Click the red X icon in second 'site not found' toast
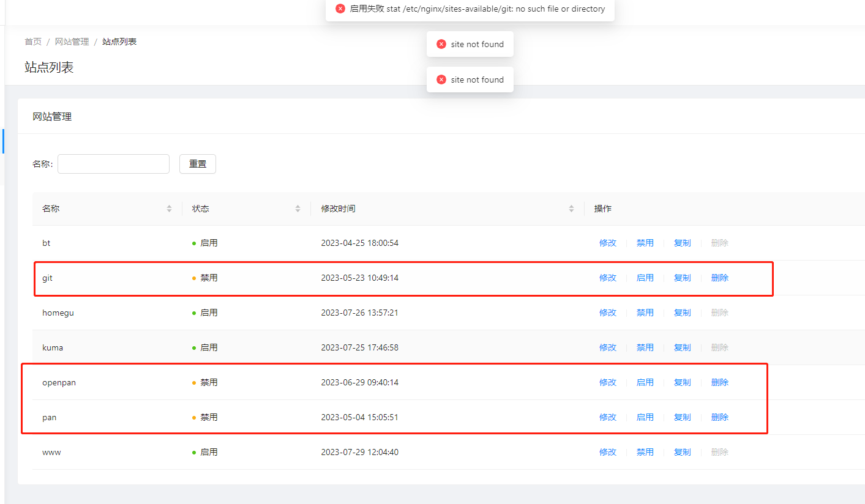 click(x=441, y=79)
